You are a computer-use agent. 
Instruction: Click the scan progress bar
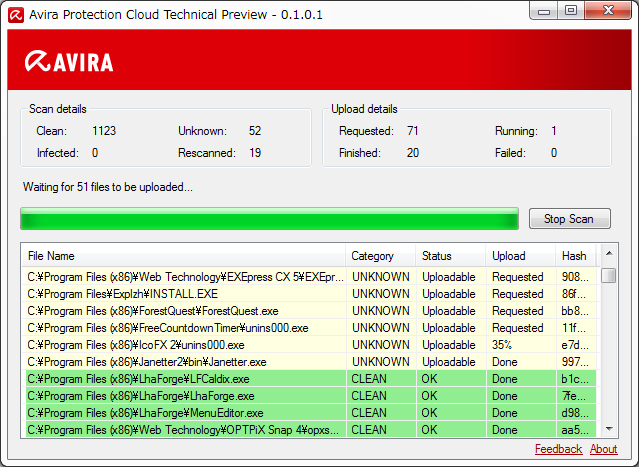point(269,219)
